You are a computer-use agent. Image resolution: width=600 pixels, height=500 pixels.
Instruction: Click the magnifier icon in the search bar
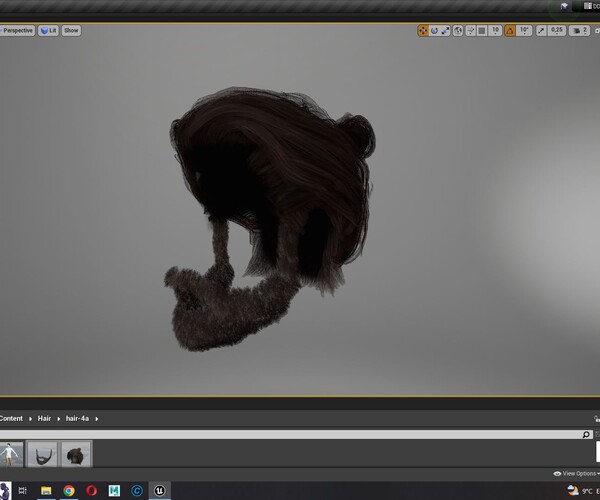(x=586, y=434)
